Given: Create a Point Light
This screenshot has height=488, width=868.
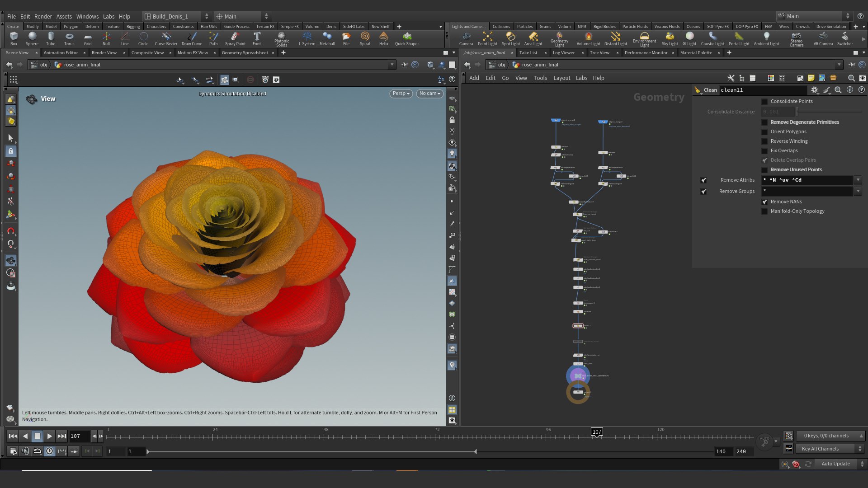Looking at the screenshot, I should pos(487,38).
